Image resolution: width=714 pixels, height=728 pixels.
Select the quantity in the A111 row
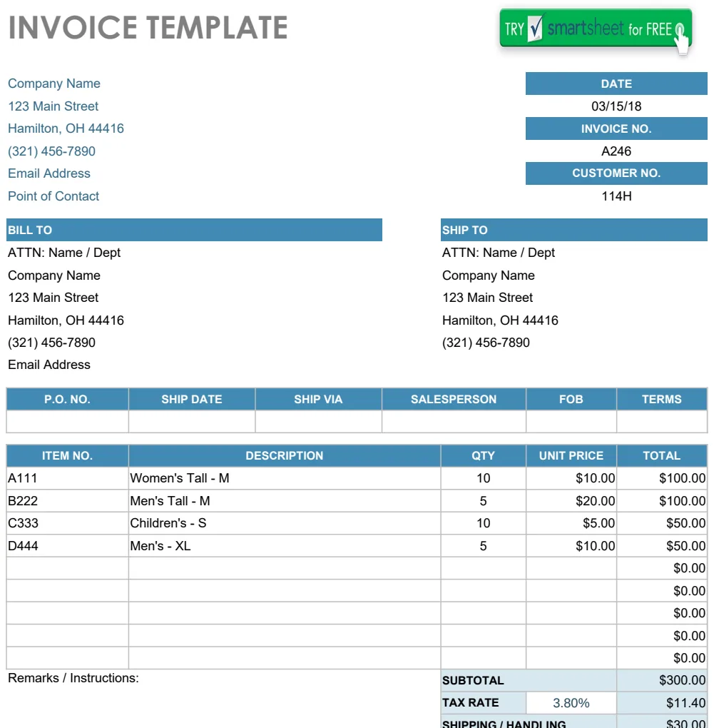[483, 478]
